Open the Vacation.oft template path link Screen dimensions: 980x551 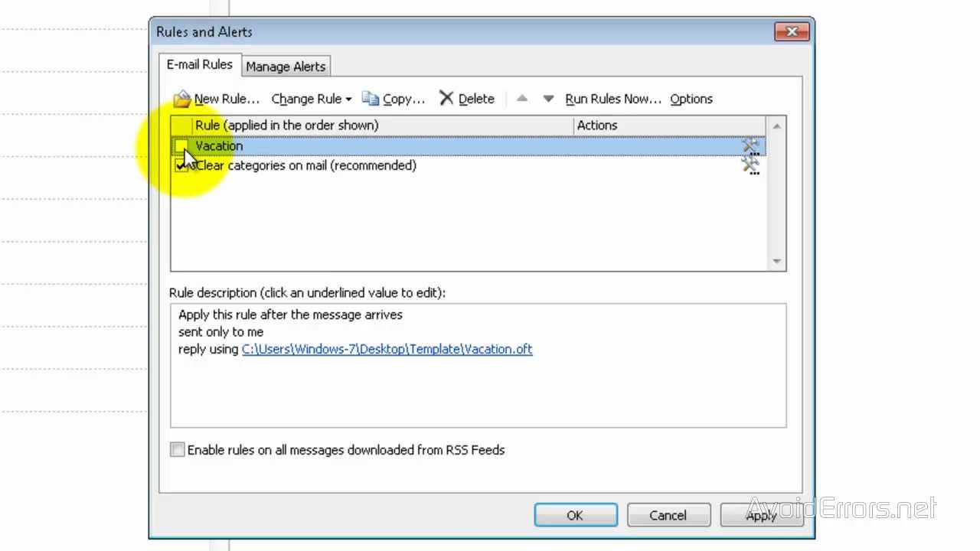coord(387,349)
